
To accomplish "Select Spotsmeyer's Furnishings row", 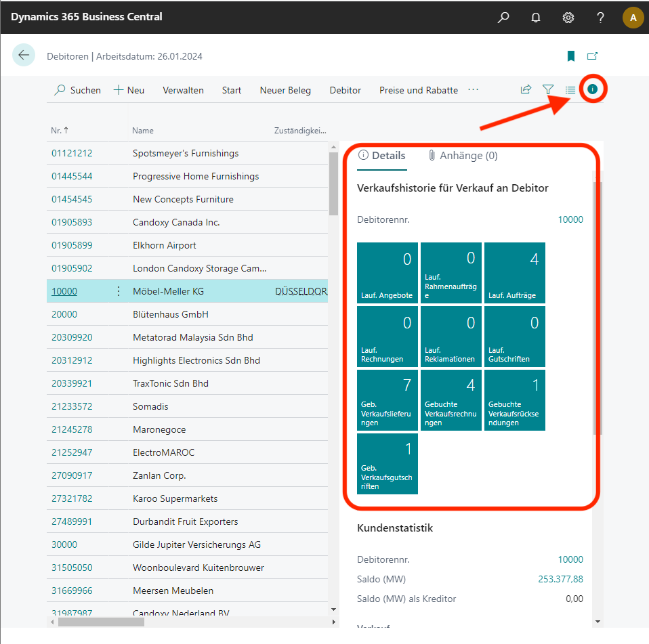I will [x=187, y=153].
